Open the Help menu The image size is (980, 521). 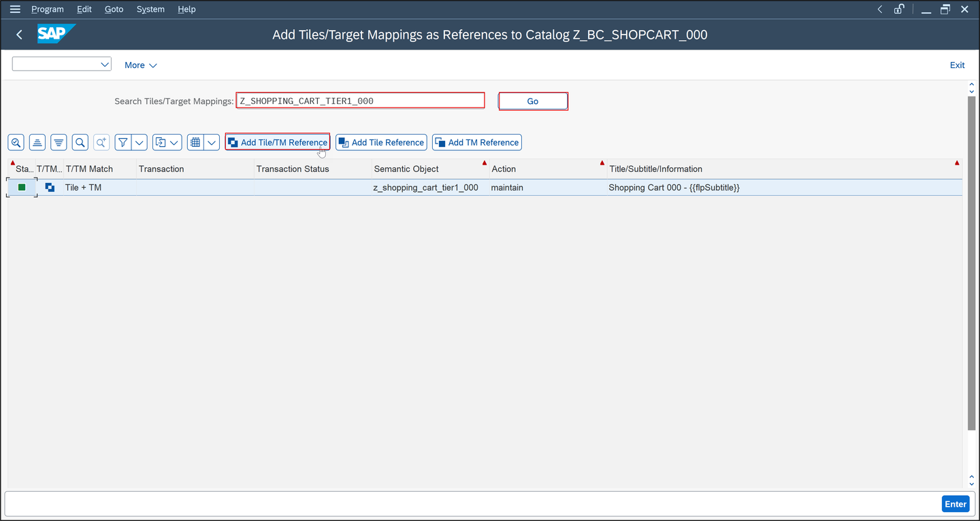(x=186, y=10)
